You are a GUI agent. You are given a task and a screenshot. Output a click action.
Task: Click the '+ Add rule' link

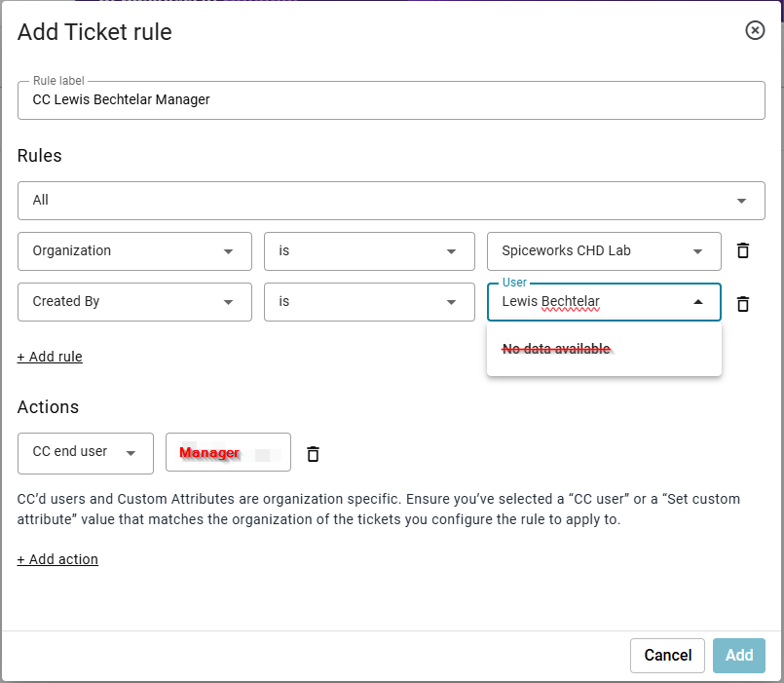pyautogui.click(x=50, y=357)
